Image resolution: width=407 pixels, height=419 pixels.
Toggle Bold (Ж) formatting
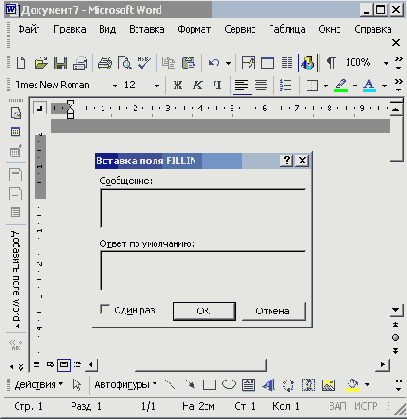[178, 85]
